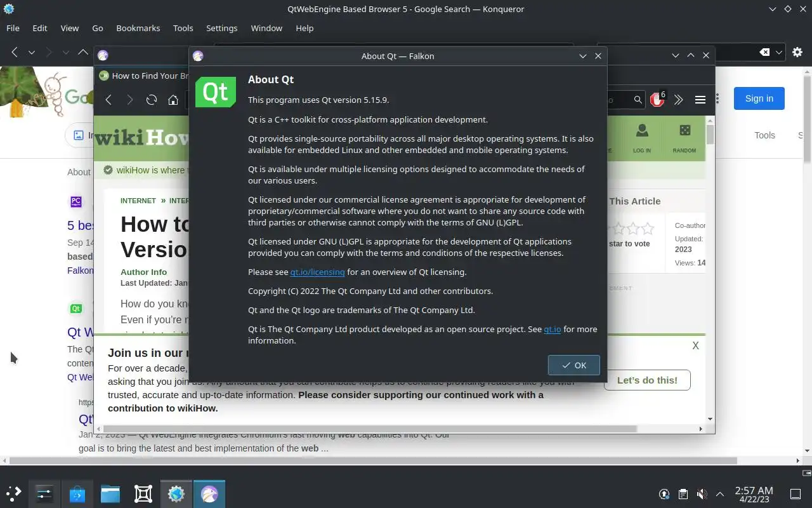Click Konqueror page vertical scrollbar

[808, 121]
